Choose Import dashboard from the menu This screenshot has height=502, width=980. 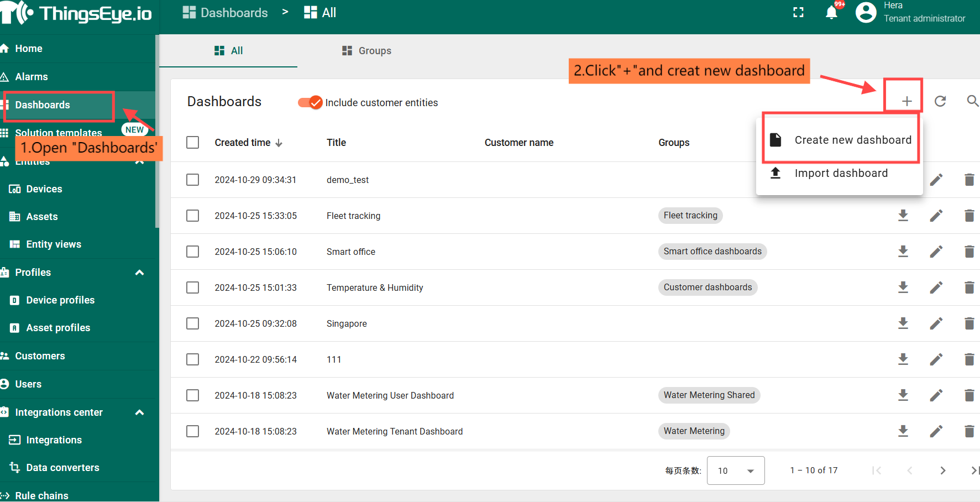841,174
